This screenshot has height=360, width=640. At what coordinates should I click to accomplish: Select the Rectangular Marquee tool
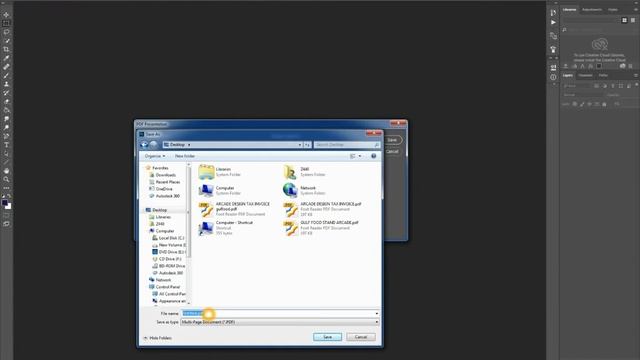[6, 23]
